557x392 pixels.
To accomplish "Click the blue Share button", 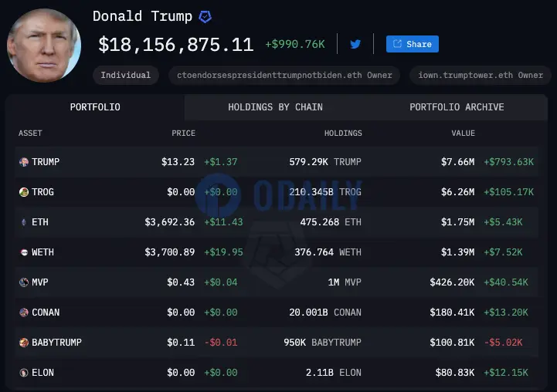I will (x=413, y=44).
